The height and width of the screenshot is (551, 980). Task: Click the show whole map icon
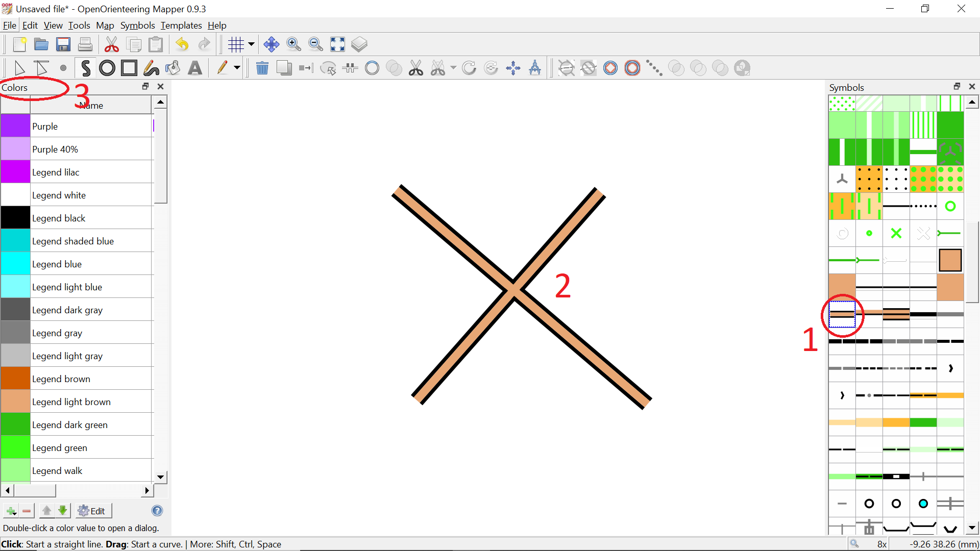[x=337, y=44]
